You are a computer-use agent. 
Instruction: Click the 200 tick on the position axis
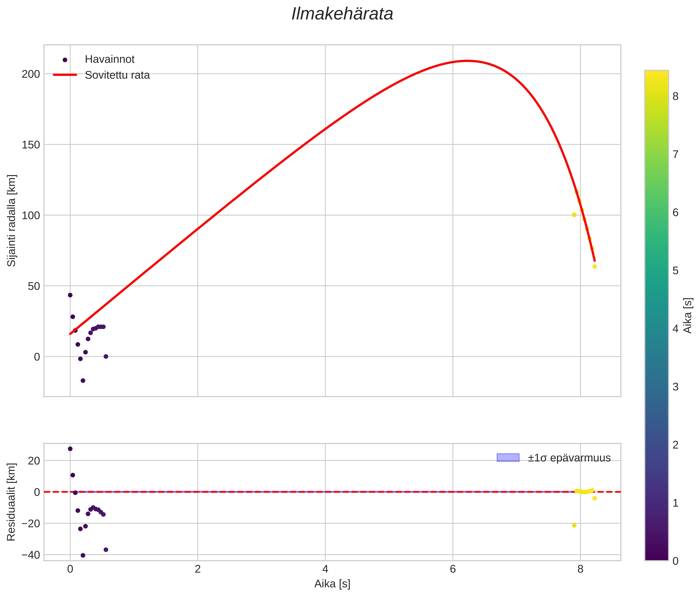(x=31, y=74)
